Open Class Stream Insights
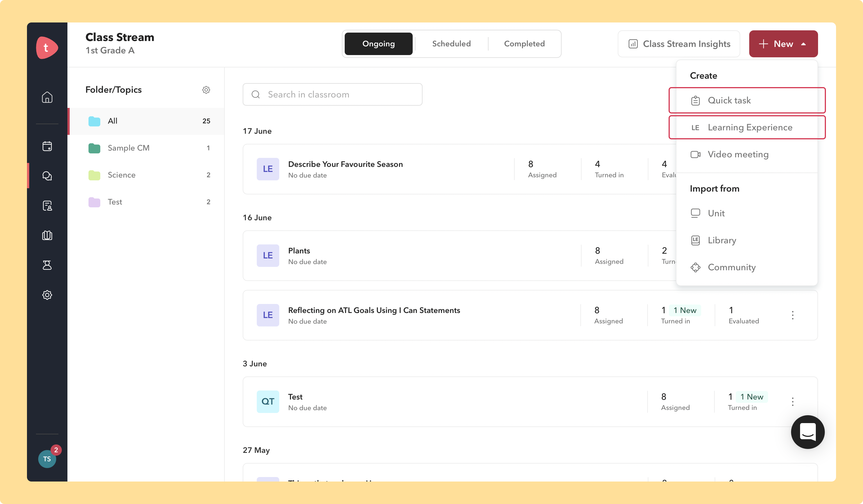The height and width of the screenshot is (504, 863). tap(679, 44)
